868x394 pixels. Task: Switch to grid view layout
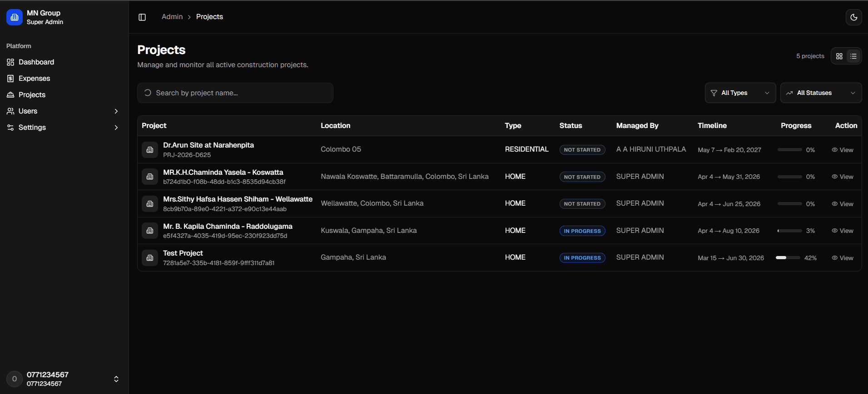[839, 56]
